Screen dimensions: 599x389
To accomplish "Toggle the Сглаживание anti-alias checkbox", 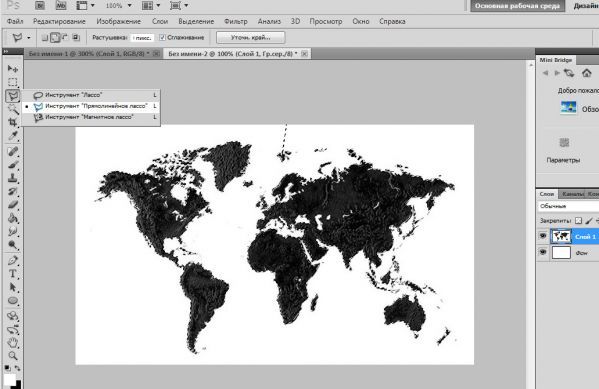I will point(162,37).
